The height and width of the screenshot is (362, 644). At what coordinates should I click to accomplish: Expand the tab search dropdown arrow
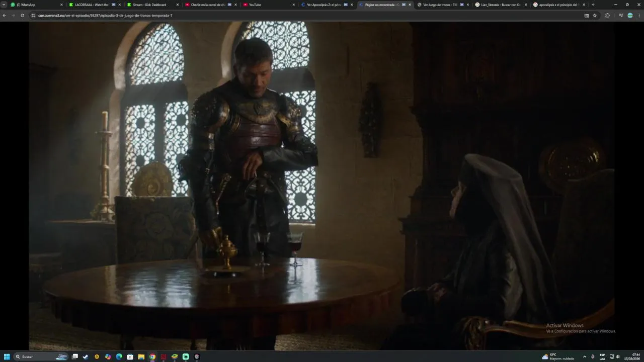click(x=4, y=5)
